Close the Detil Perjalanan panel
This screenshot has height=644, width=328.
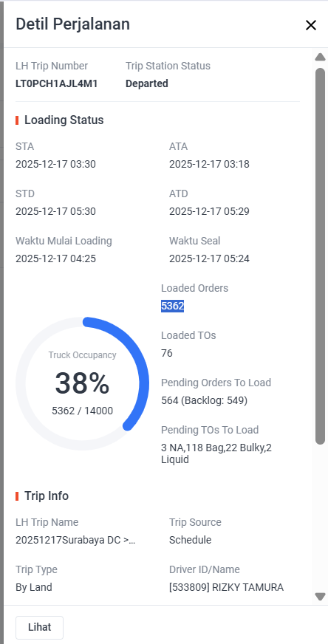click(311, 25)
